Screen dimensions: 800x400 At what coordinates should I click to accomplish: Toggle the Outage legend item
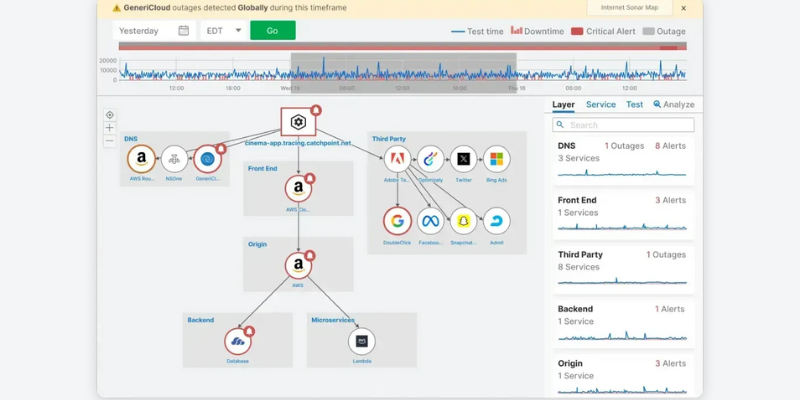tap(664, 32)
